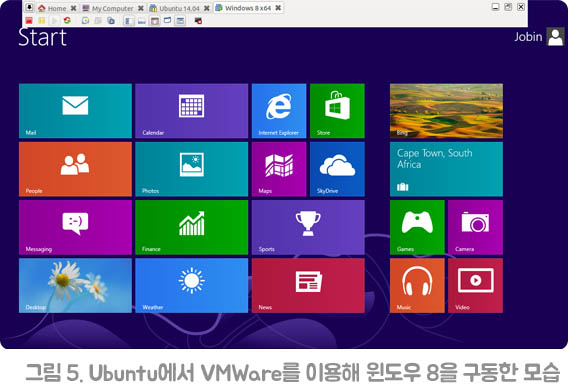Suspend the VM with the yellow pause icon

(x=42, y=21)
